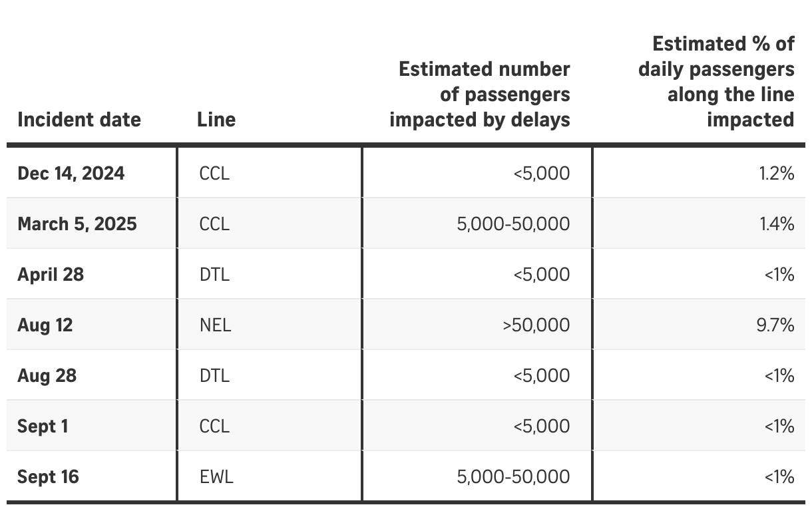Select the April 28 date cell
This screenshot has width=812, height=511.
(x=51, y=275)
